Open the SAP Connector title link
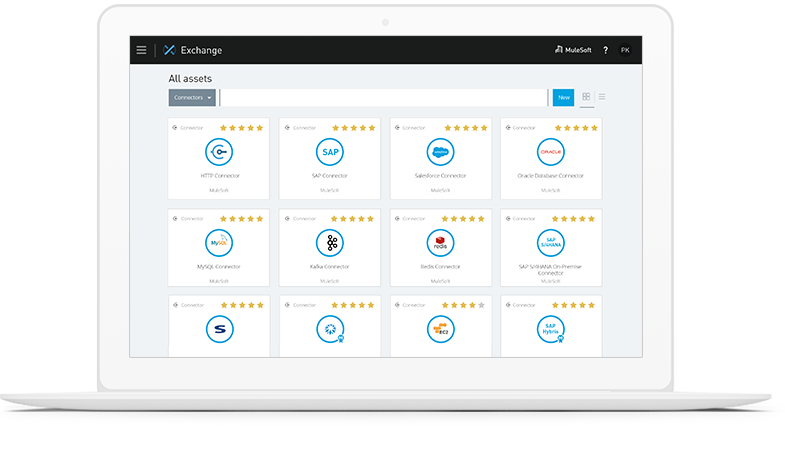Screen dimensions: 785x455 pos(329,176)
